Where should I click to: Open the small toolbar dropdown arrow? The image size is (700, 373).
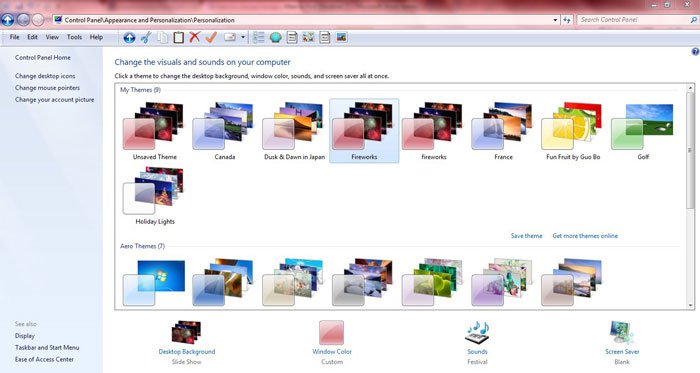click(x=243, y=37)
